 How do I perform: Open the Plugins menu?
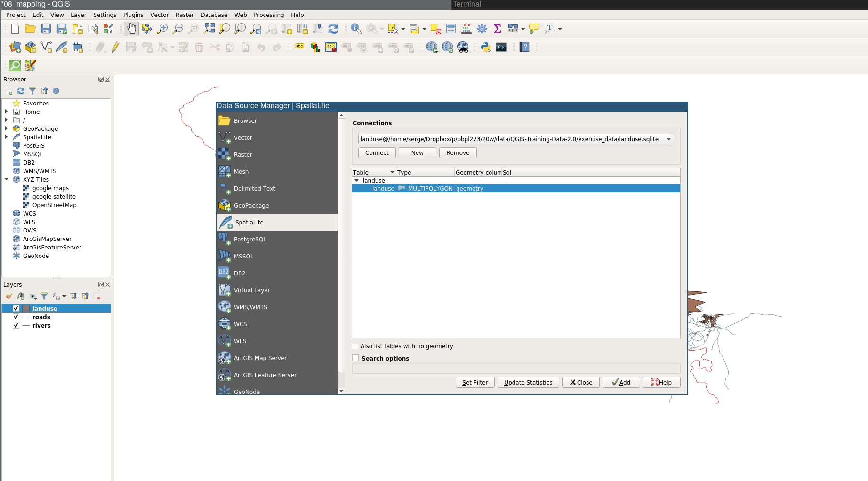[x=133, y=15]
